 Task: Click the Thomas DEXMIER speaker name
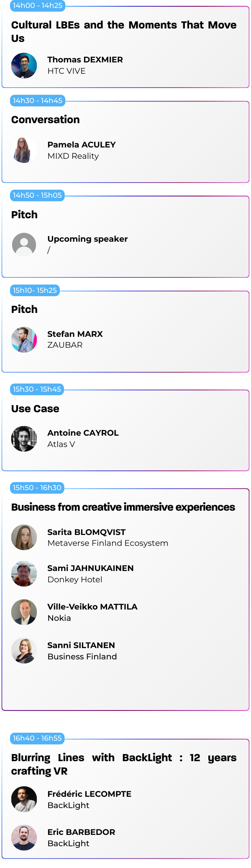click(x=85, y=59)
